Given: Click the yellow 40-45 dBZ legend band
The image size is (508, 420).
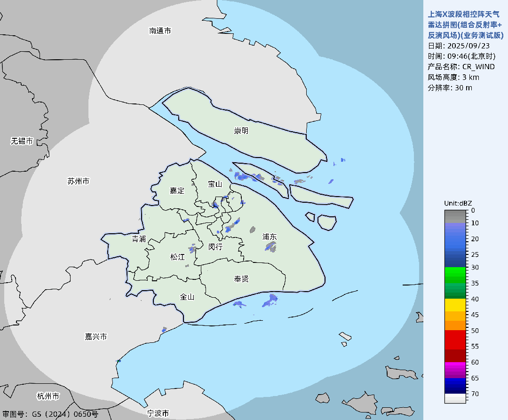Looking at the screenshot, I should pos(455,306).
